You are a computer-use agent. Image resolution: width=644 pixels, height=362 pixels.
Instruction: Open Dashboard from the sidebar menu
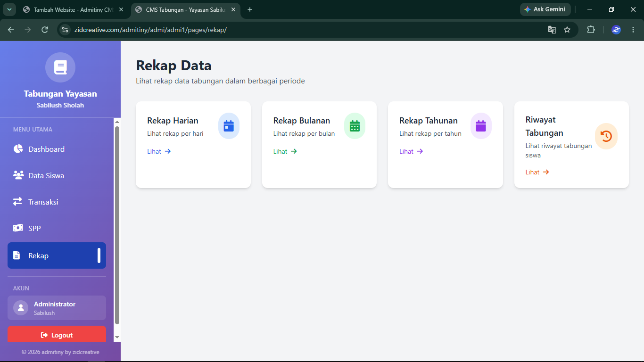coord(57,149)
